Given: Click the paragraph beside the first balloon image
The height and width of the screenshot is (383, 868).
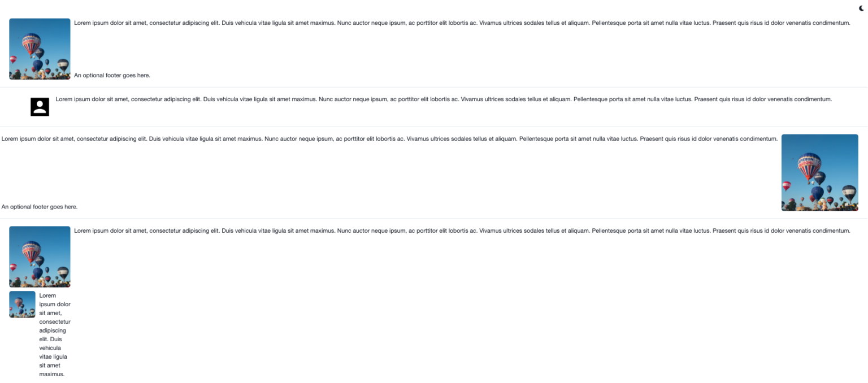Looking at the screenshot, I should (x=462, y=23).
